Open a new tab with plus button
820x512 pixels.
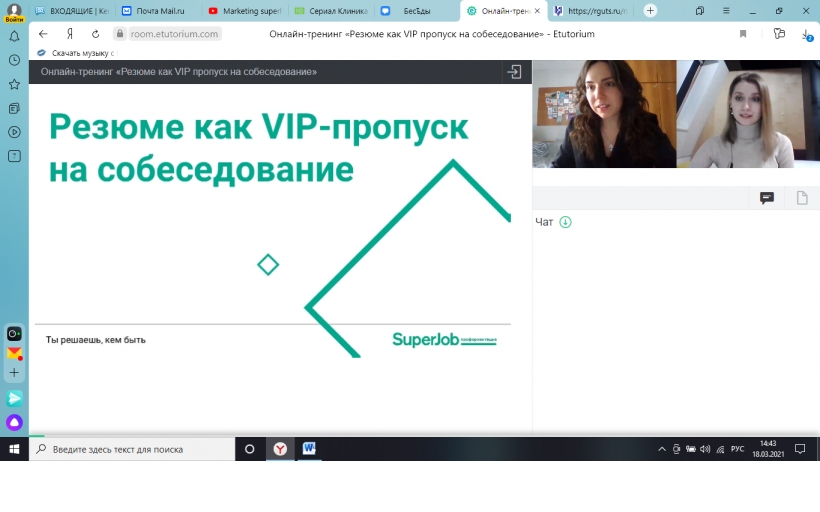(x=650, y=10)
